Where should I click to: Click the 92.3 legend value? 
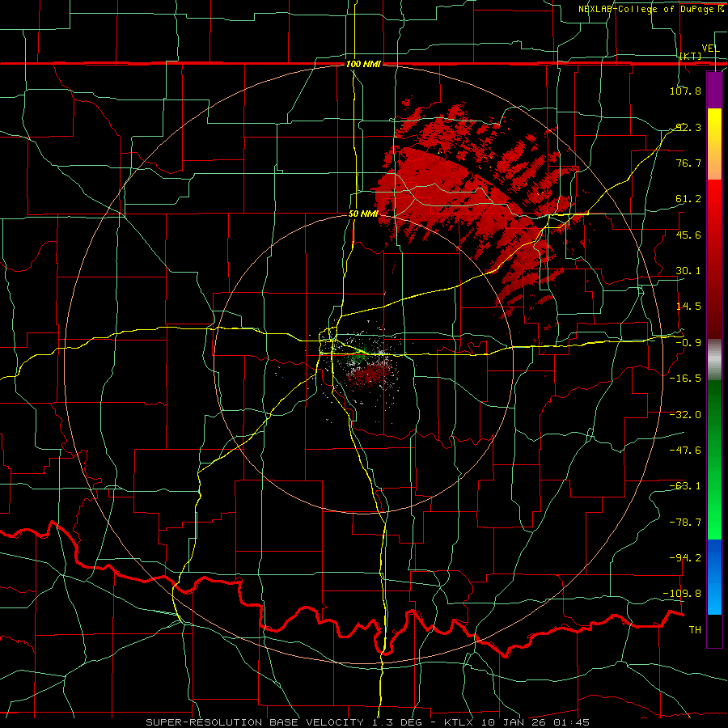tap(688, 127)
